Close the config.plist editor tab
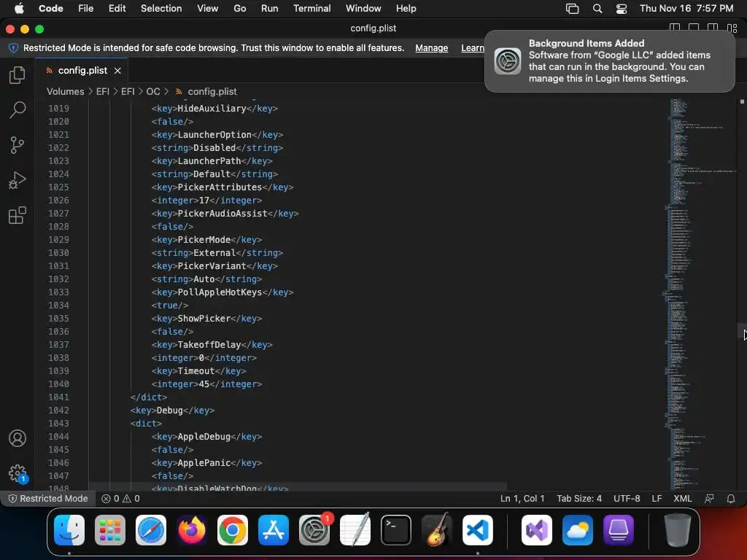747x560 pixels. pos(117,71)
